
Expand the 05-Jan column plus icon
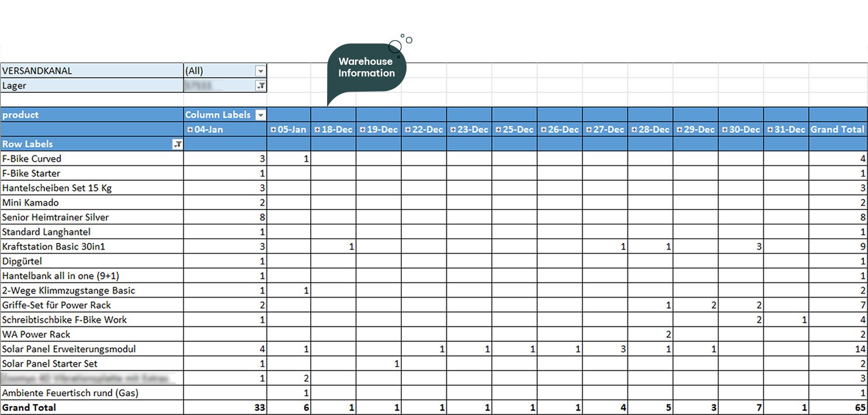pyautogui.click(x=273, y=130)
